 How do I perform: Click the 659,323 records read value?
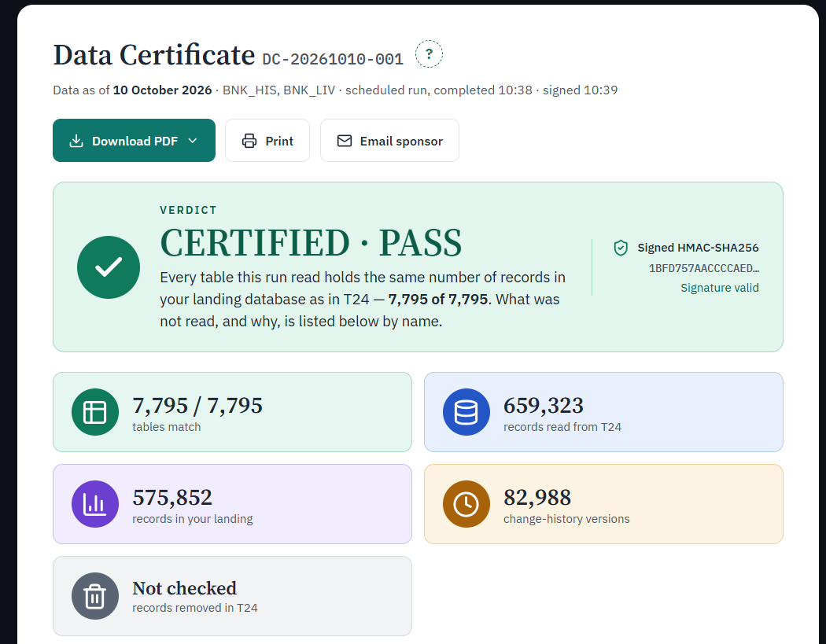pos(544,406)
